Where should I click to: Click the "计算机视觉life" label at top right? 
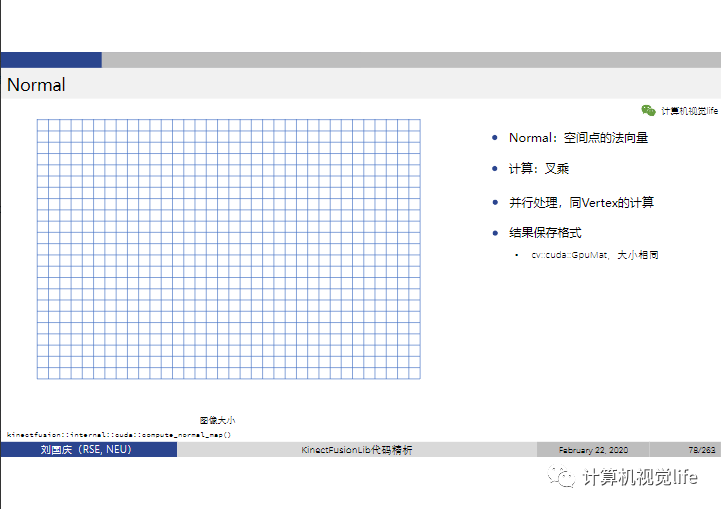tap(689, 111)
